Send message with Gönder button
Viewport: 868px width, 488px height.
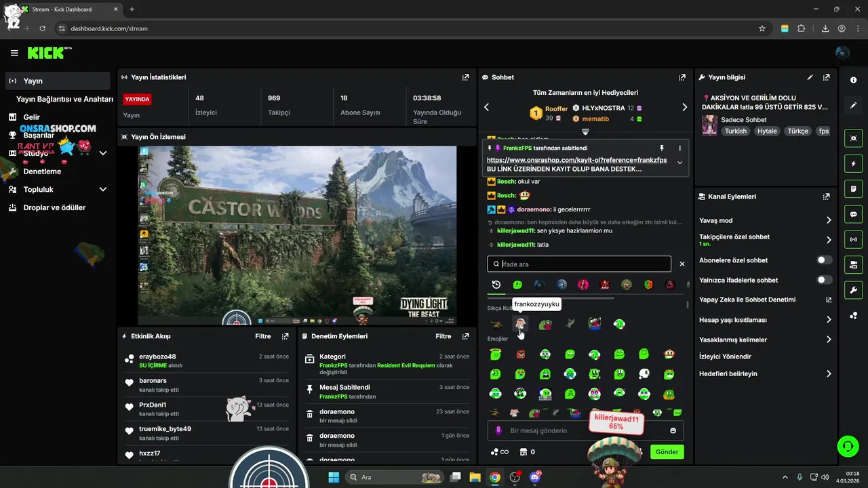pos(667,452)
